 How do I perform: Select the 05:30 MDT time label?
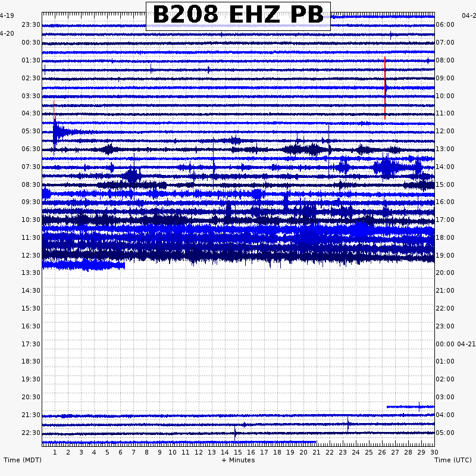coord(31,131)
